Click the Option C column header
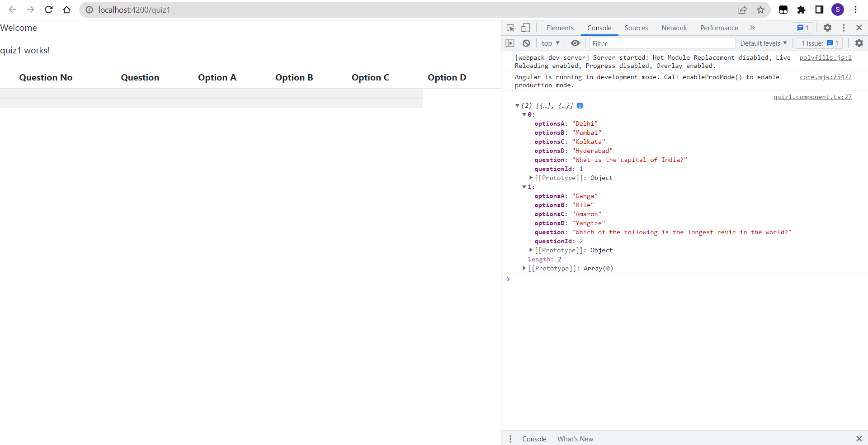The image size is (868, 445). (x=370, y=77)
